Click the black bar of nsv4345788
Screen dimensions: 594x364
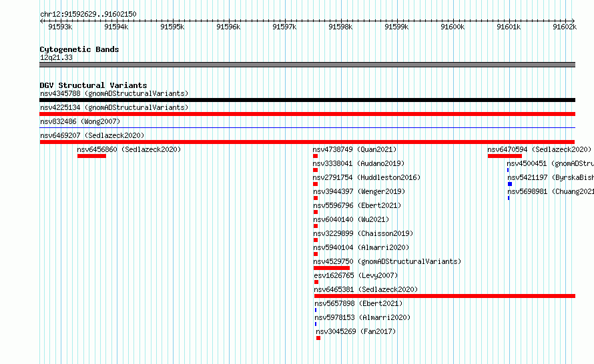tap(307, 100)
